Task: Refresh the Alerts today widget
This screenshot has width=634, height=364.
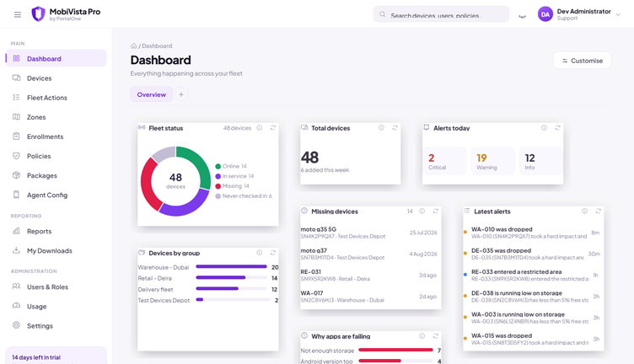Action: [557, 128]
